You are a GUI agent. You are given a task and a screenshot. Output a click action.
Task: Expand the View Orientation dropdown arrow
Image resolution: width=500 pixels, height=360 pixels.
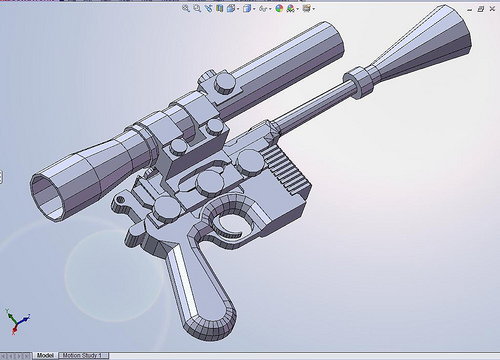click(238, 9)
